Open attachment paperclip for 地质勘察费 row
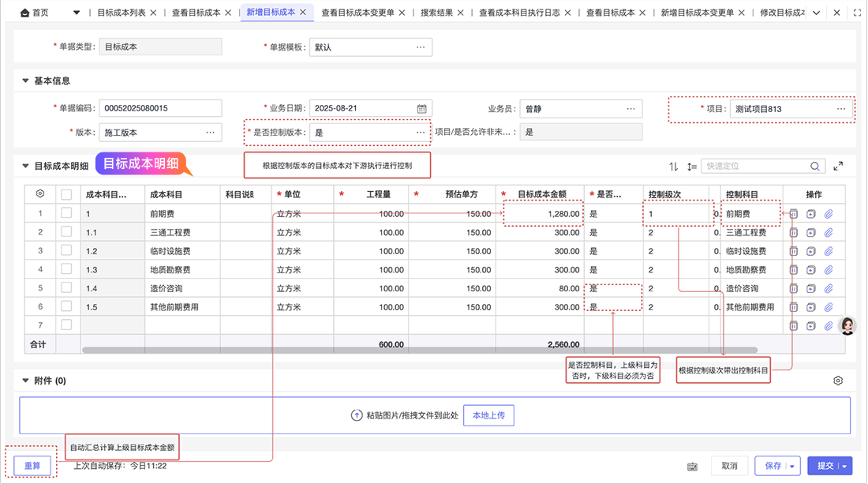Screen dimensions: 868x484 (x=829, y=269)
